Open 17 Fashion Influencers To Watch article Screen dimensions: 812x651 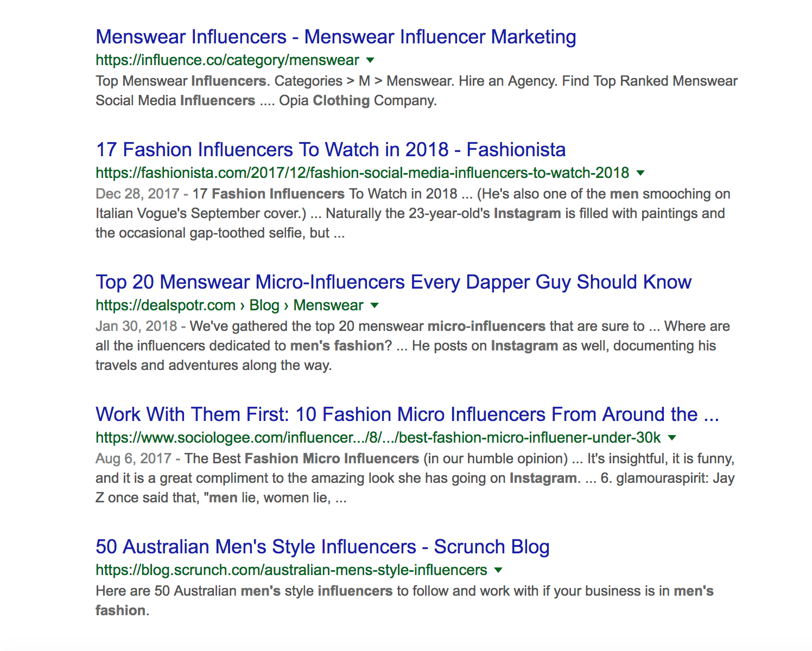331,150
